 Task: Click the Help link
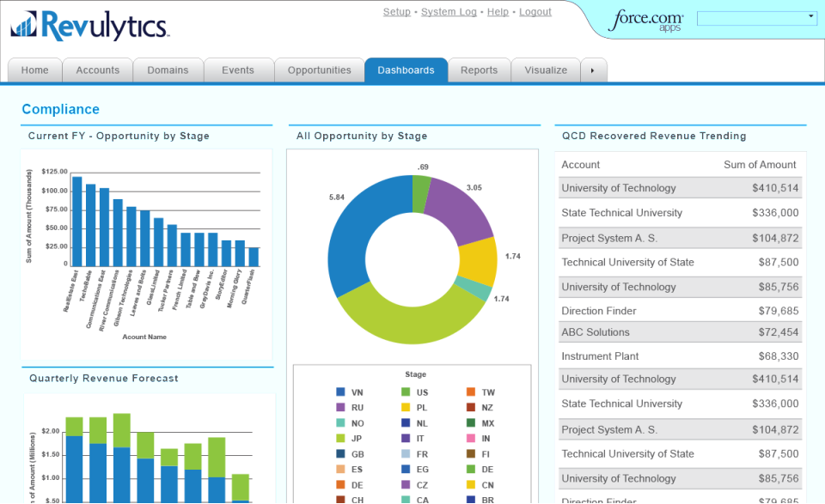tap(498, 11)
